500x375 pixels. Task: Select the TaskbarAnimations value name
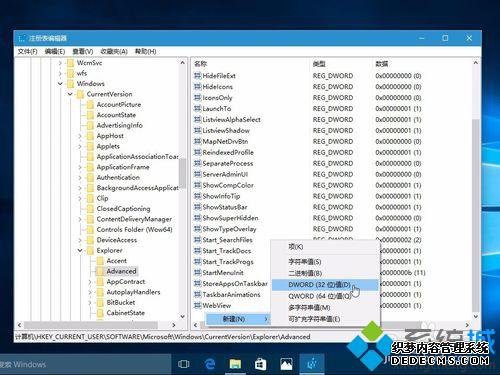(x=231, y=295)
